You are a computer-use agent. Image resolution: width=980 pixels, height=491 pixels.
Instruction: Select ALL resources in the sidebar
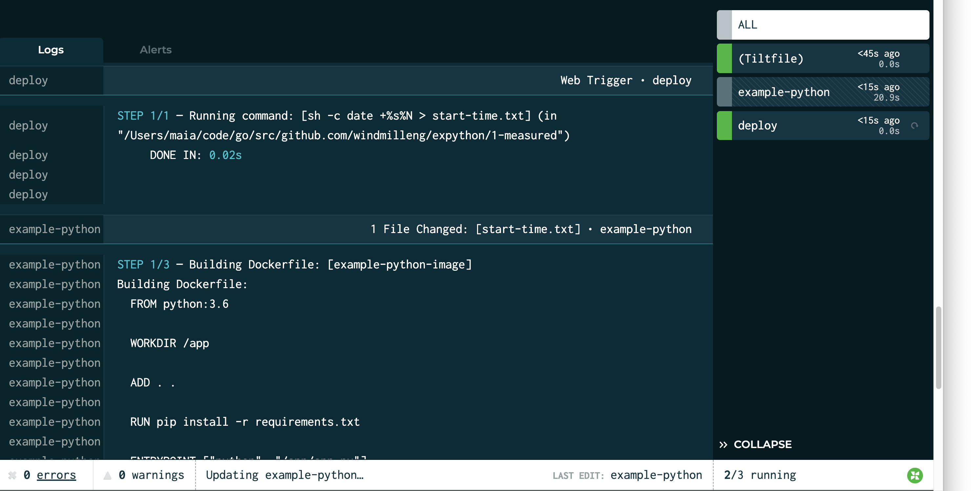pos(823,25)
